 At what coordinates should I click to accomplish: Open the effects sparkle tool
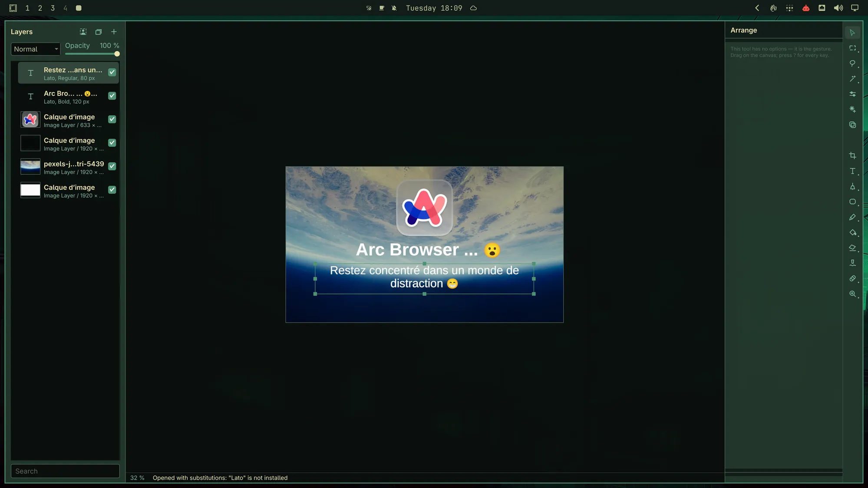pos(852,109)
